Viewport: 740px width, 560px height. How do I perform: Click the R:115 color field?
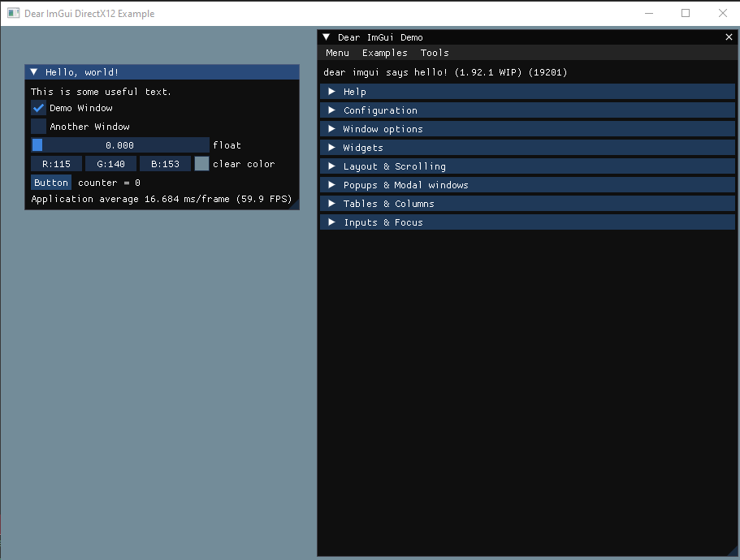56,164
